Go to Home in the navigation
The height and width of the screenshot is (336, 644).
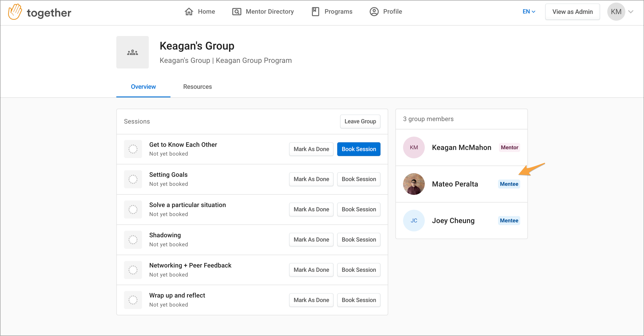pyautogui.click(x=200, y=11)
